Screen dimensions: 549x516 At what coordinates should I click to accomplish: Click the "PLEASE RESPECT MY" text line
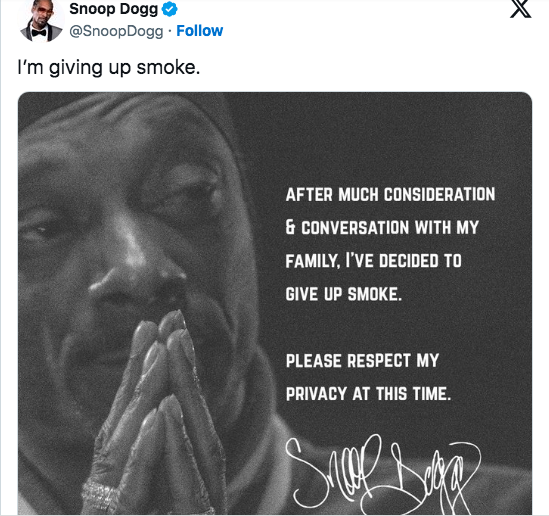click(x=362, y=361)
